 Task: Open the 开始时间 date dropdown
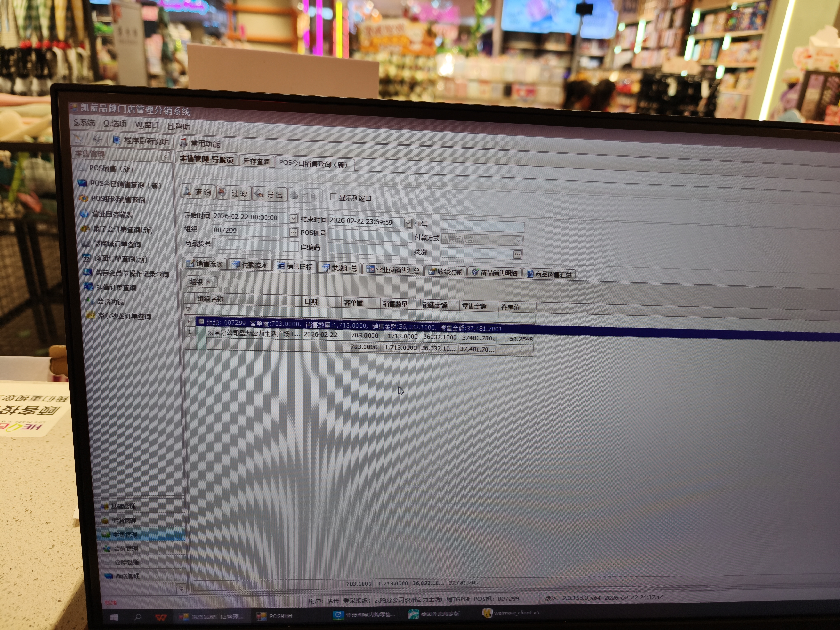[293, 218]
